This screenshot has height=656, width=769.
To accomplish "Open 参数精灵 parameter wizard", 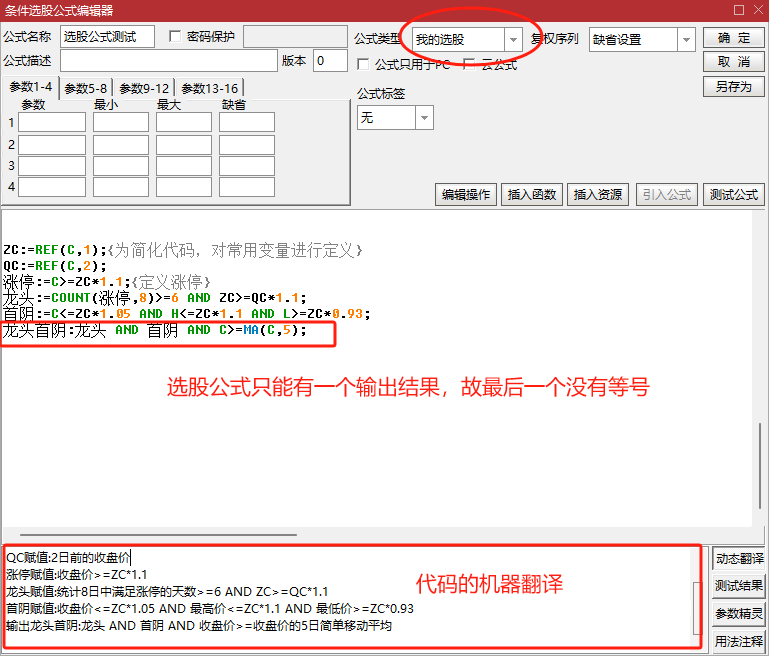I will click(x=739, y=613).
